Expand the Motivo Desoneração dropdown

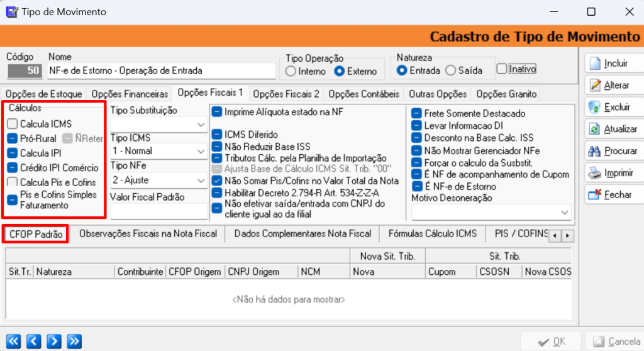pyautogui.click(x=564, y=213)
